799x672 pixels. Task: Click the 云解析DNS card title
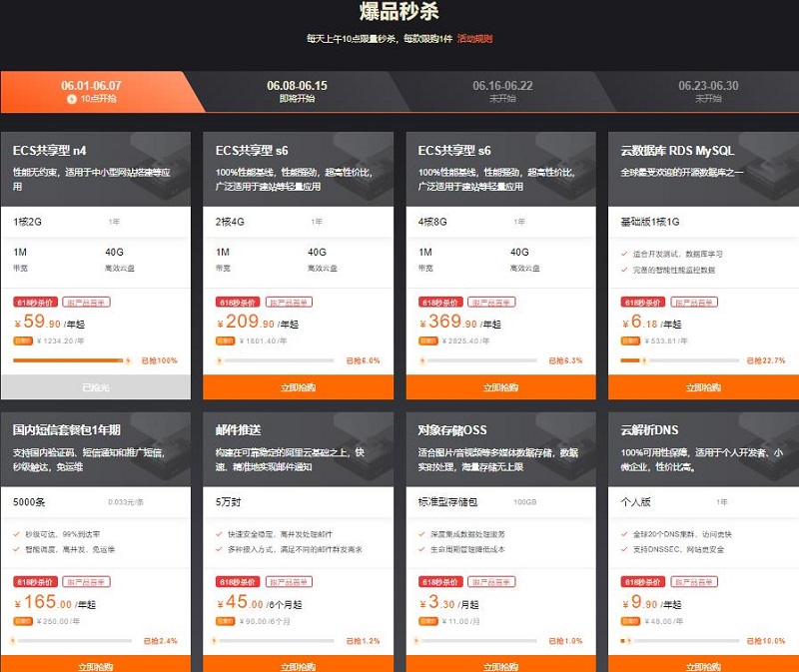coord(650,430)
